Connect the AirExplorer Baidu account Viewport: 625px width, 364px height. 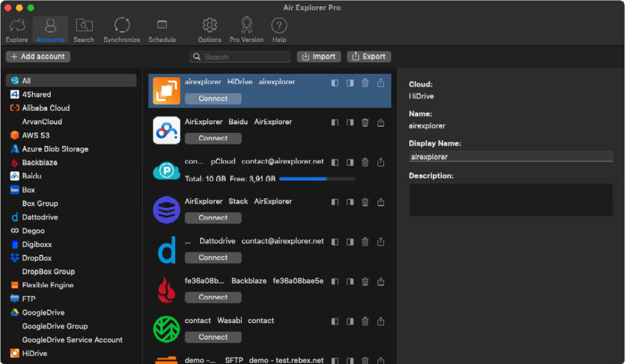coord(212,138)
